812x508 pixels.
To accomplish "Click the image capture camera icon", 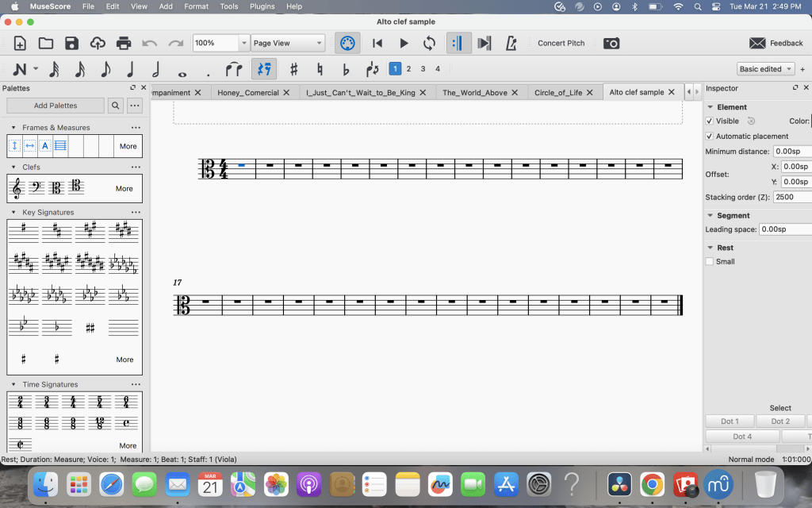I will pos(611,43).
